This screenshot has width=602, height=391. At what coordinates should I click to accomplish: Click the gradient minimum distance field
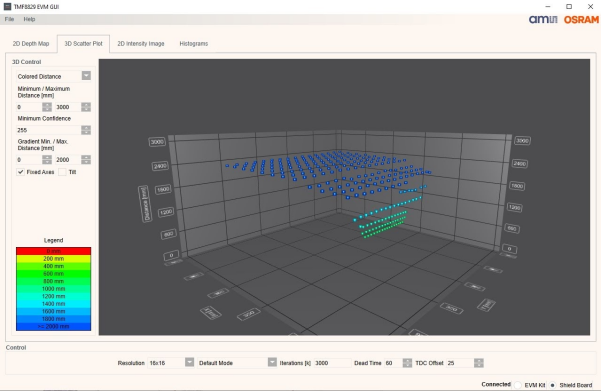[x=29, y=160]
